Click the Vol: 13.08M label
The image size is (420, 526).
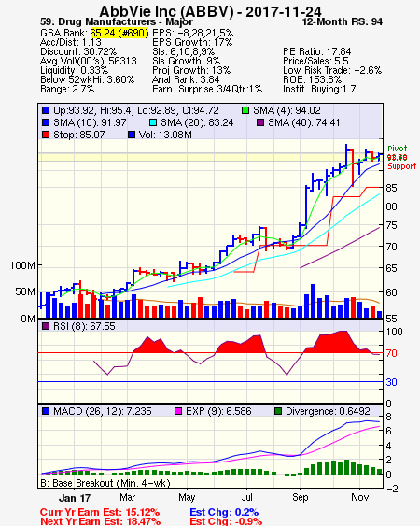165,135
